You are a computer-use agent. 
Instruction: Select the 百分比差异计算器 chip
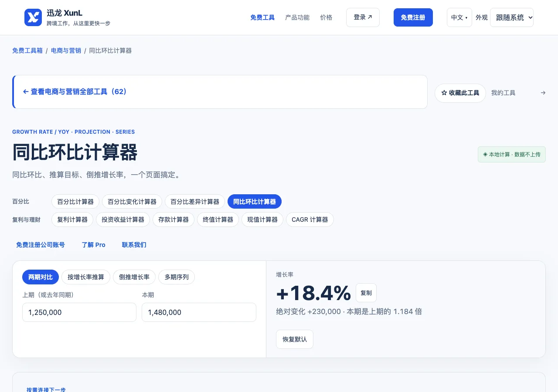195,202
